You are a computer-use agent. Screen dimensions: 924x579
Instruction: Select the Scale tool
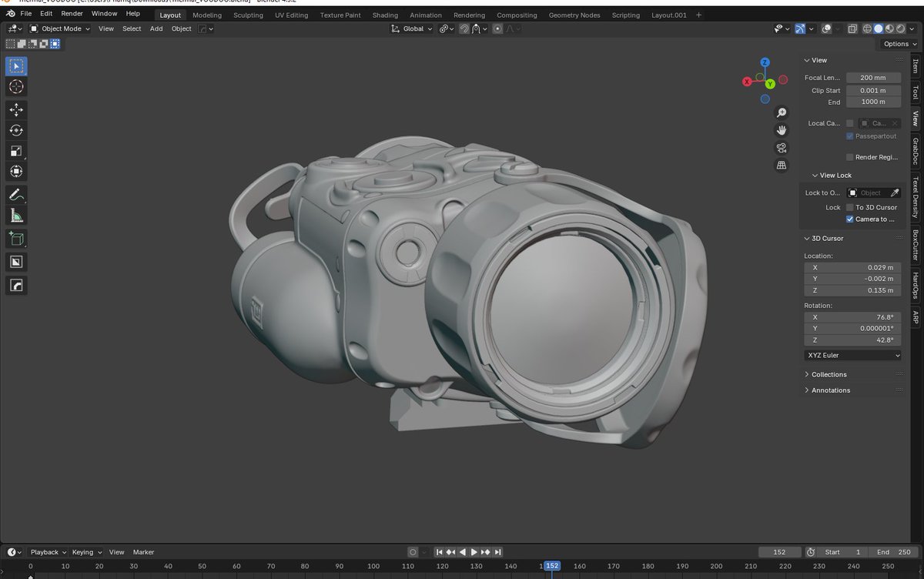pos(16,151)
